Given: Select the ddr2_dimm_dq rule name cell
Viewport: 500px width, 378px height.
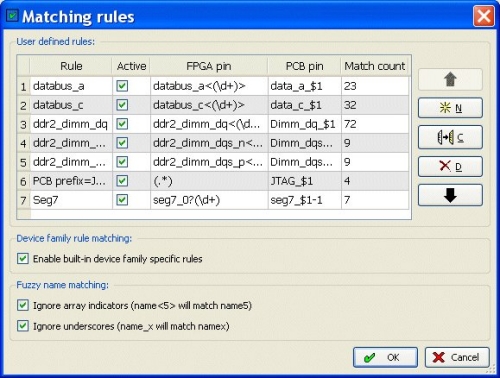Looking at the screenshot, I should (71, 124).
